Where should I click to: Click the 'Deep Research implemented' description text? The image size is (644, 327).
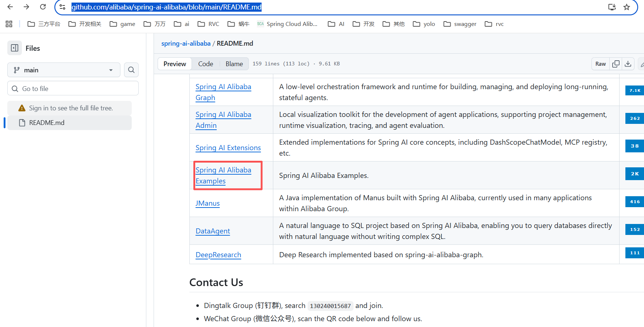click(381, 255)
